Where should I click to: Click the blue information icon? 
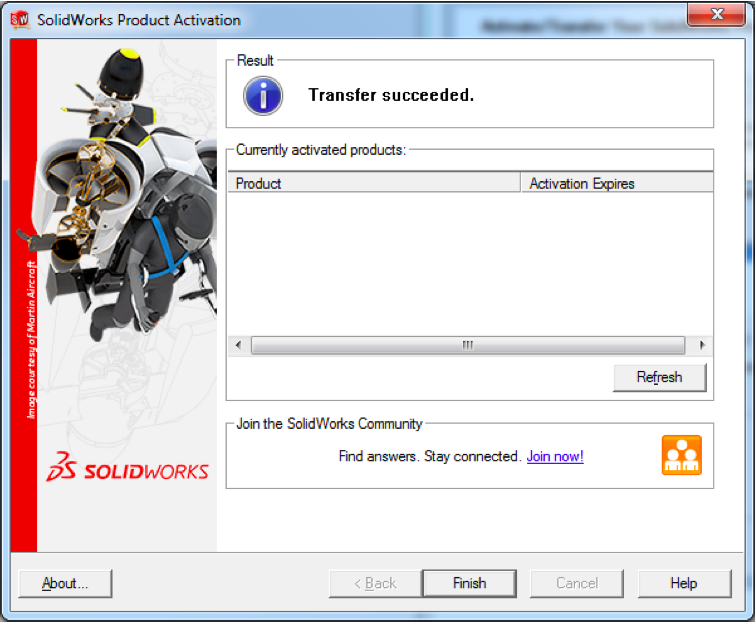(263, 96)
